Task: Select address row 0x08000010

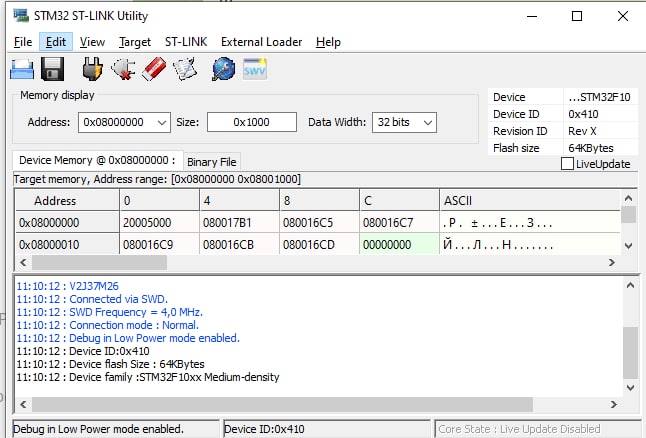Action: pyautogui.click(x=67, y=245)
